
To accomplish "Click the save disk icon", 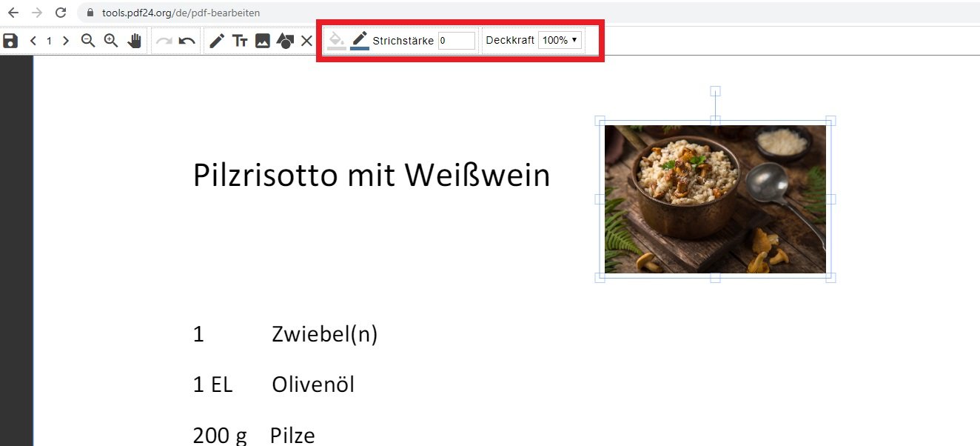I will [10, 41].
